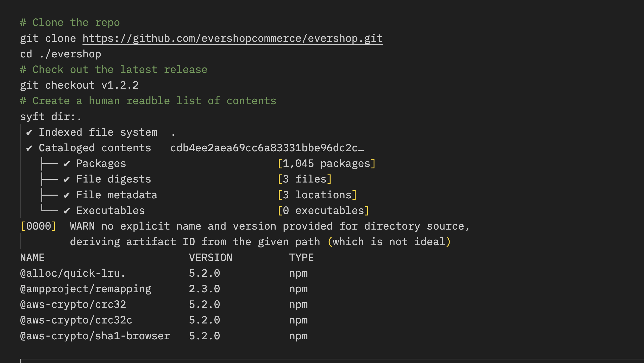The width and height of the screenshot is (644, 363).
Task: Click the 'Create a human readable list' comment
Action: tap(148, 101)
